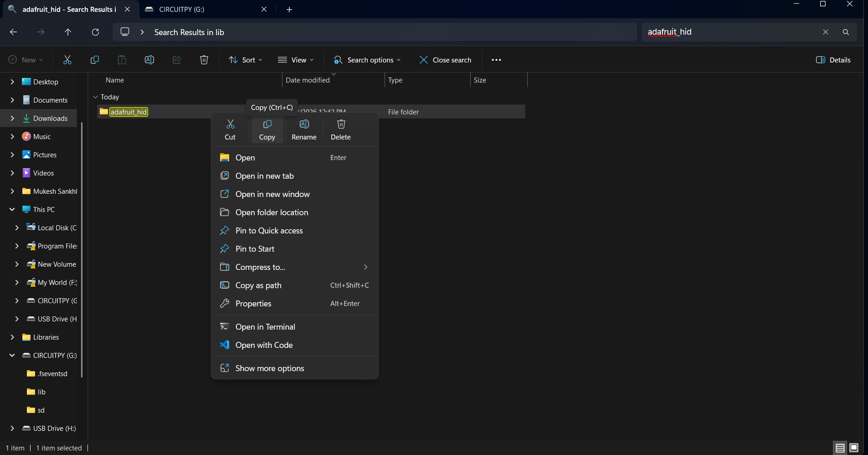Image resolution: width=868 pixels, height=455 pixels.
Task: Click the Close search button
Action: coord(446,60)
